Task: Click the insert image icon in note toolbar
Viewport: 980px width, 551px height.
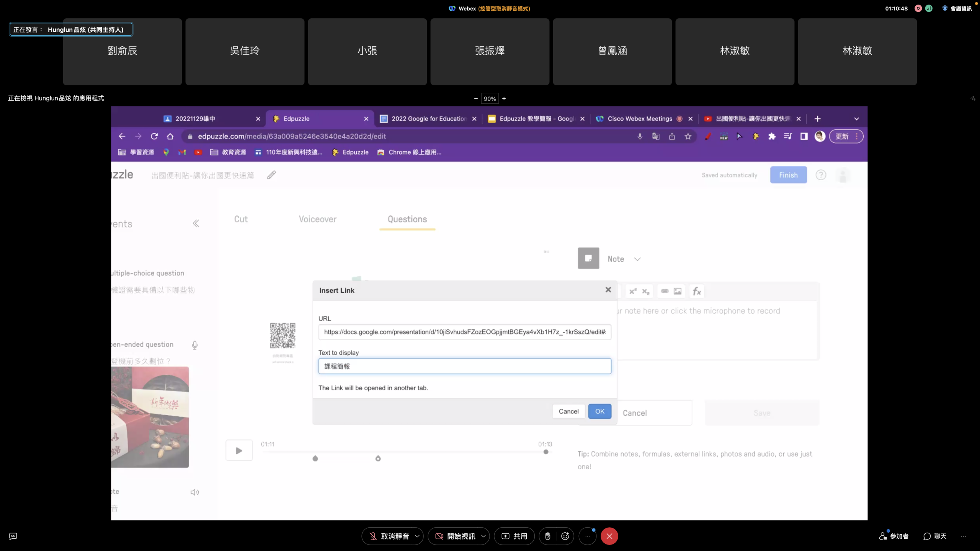Action: click(677, 291)
